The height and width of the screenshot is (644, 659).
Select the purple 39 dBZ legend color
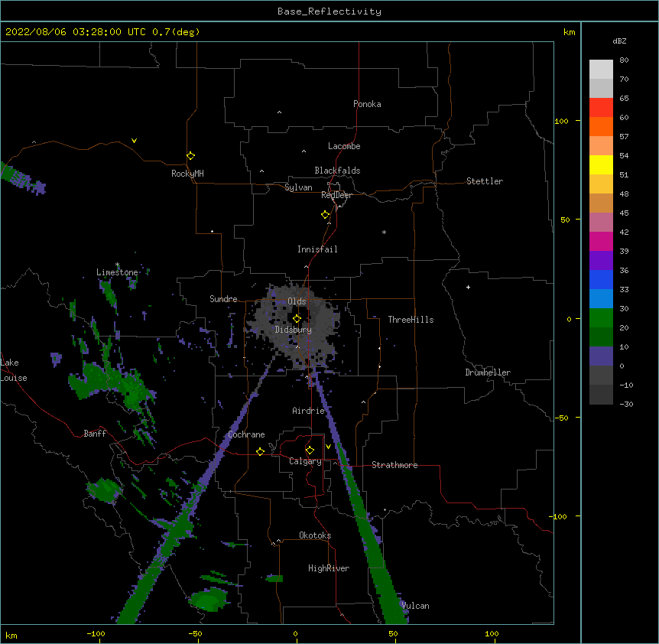[x=601, y=261]
